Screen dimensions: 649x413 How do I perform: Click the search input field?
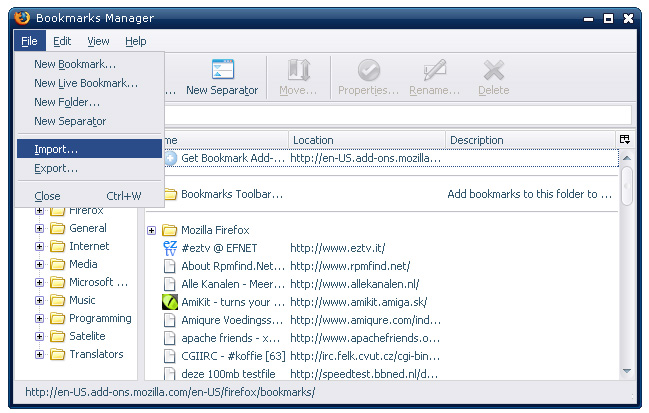397,115
